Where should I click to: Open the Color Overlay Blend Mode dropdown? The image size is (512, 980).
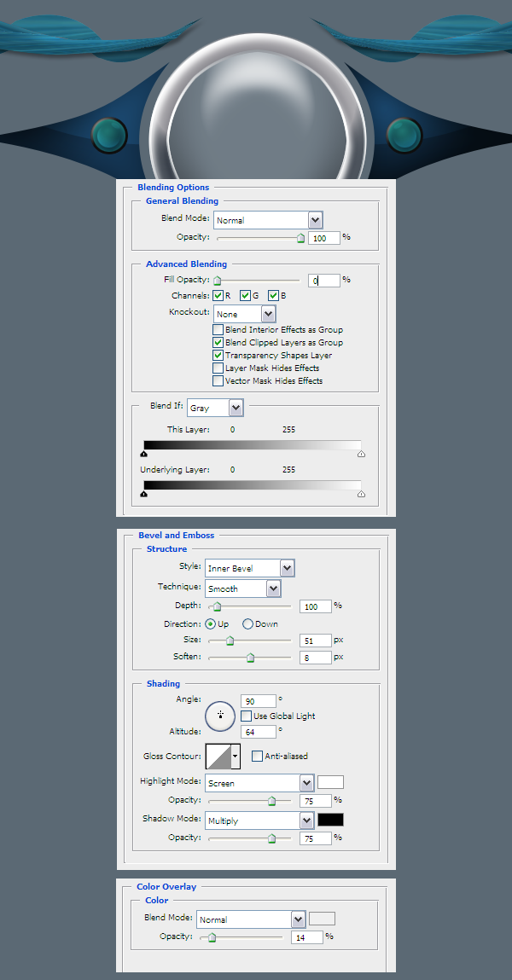click(x=251, y=919)
